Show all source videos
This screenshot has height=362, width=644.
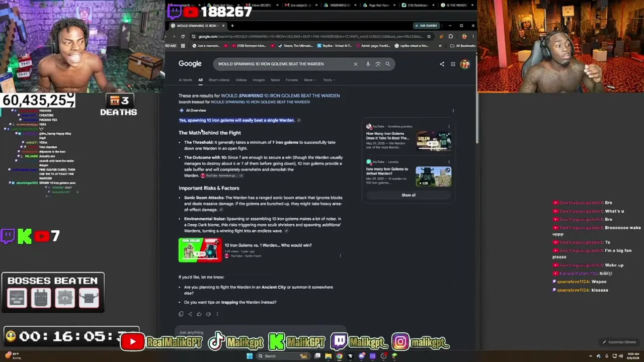[x=409, y=195]
